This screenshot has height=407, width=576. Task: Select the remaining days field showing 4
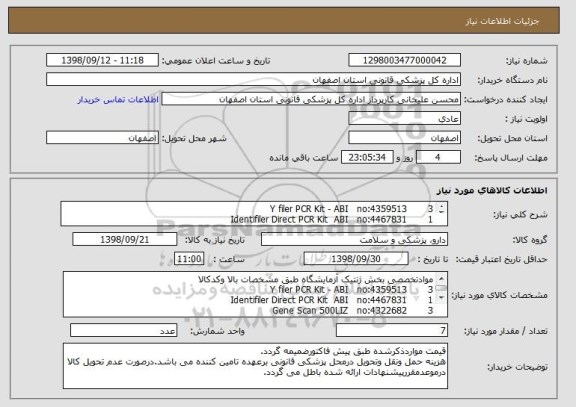point(438,158)
